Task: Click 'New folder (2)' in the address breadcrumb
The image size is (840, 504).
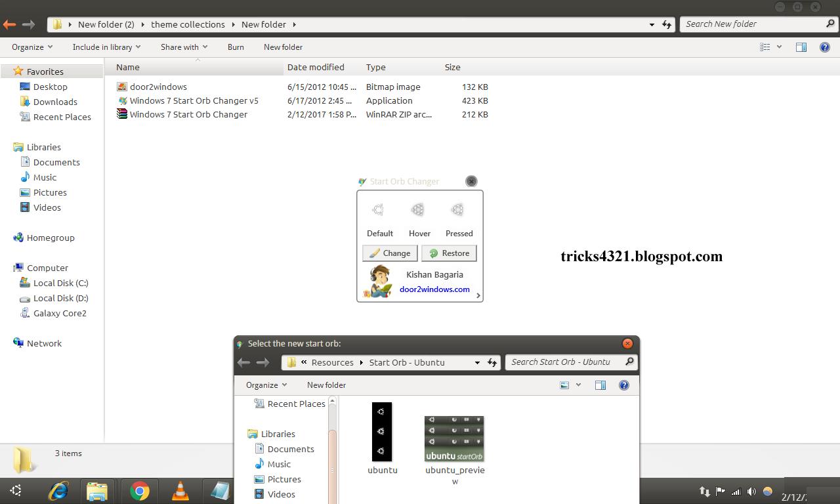Action: pos(106,24)
